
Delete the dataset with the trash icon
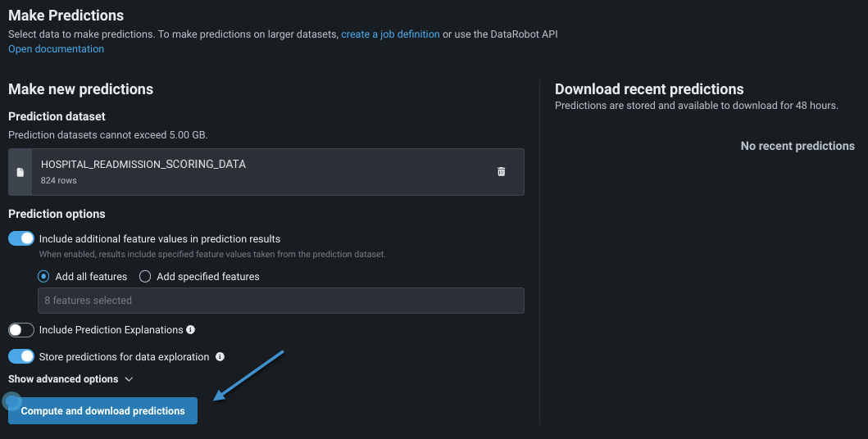tap(501, 172)
